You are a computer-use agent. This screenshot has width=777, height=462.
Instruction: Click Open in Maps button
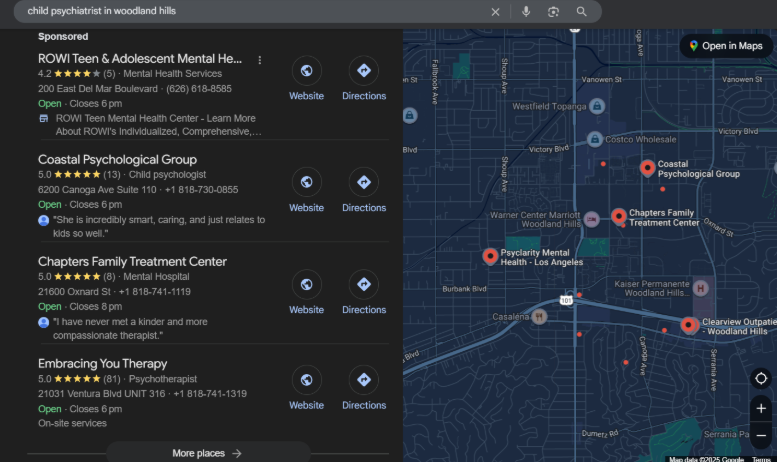point(726,46)
